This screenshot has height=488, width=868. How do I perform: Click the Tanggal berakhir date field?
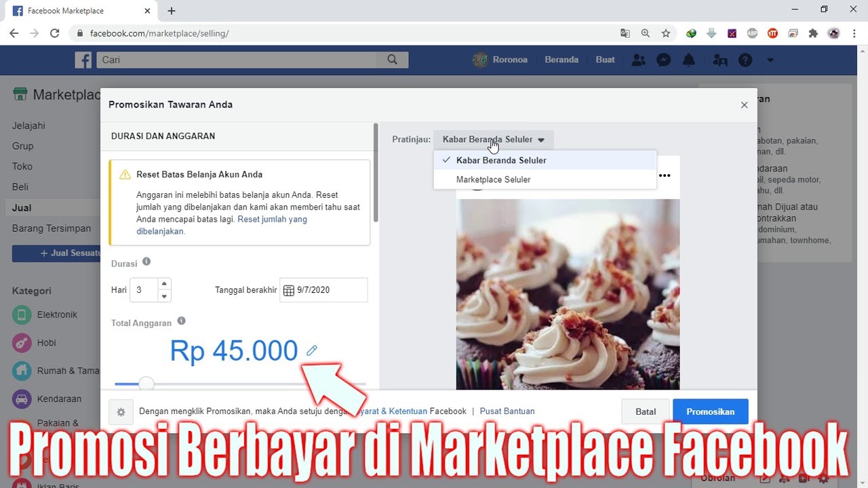[x=323, y=290]
